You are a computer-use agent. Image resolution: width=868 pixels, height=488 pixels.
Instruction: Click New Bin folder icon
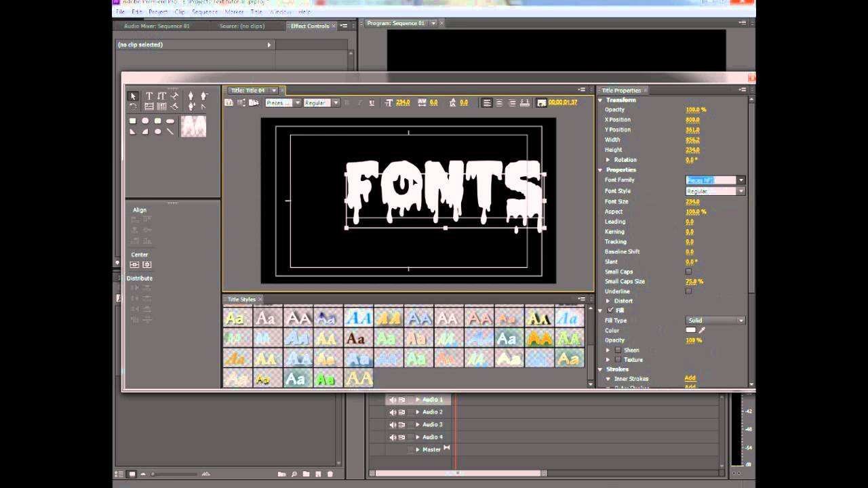coord(306,474)
